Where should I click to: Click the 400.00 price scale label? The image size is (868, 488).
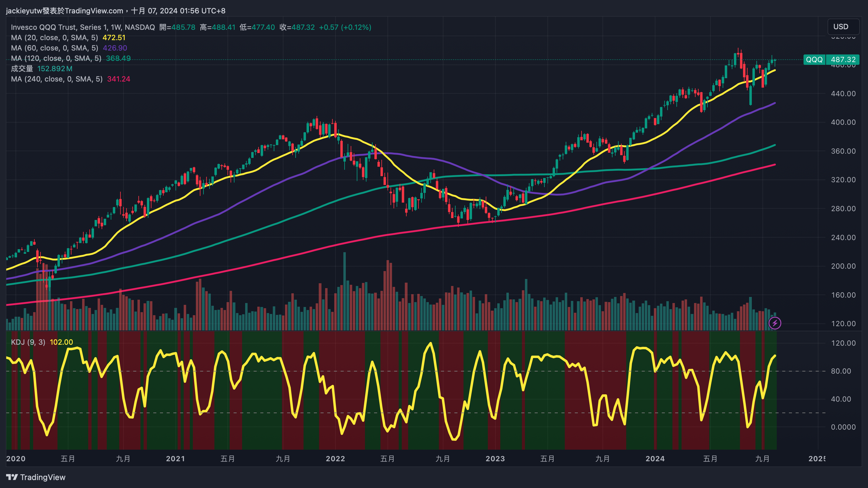843,122
